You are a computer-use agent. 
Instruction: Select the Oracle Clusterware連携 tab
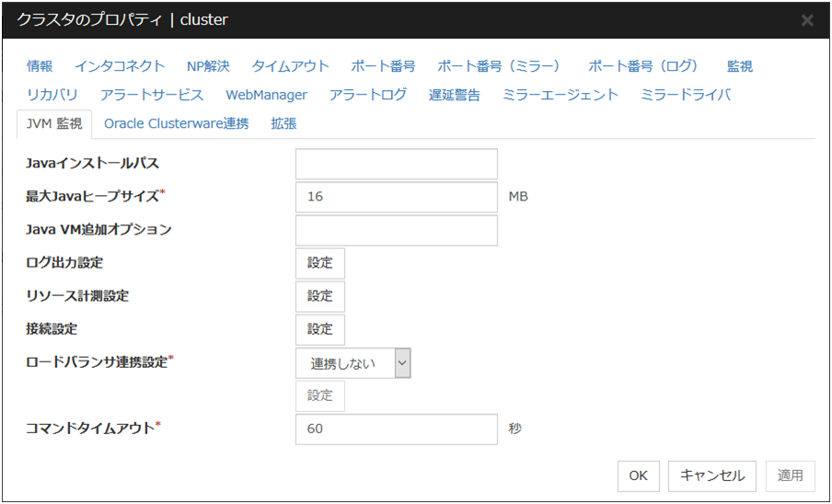click(176, 123)
